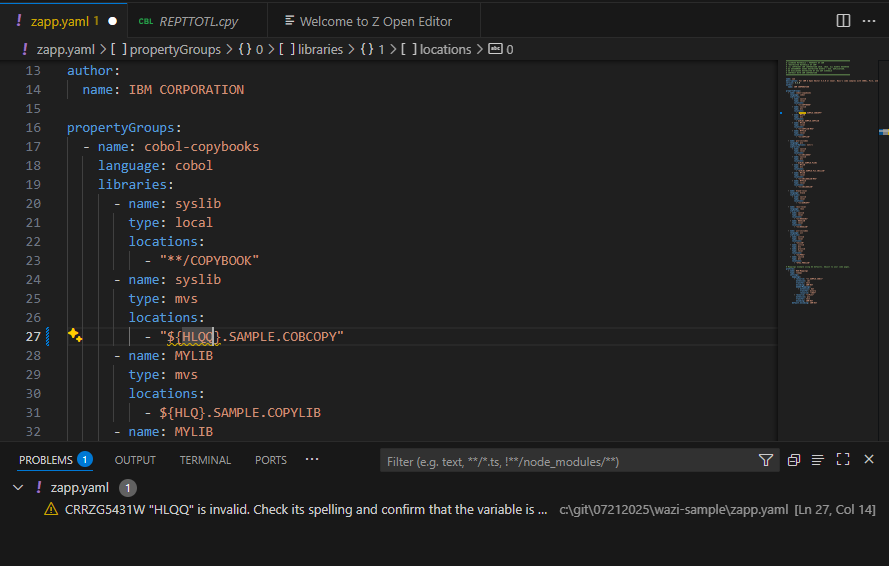Click the propertyGroups key on line 16

click(x=121, y=128)
